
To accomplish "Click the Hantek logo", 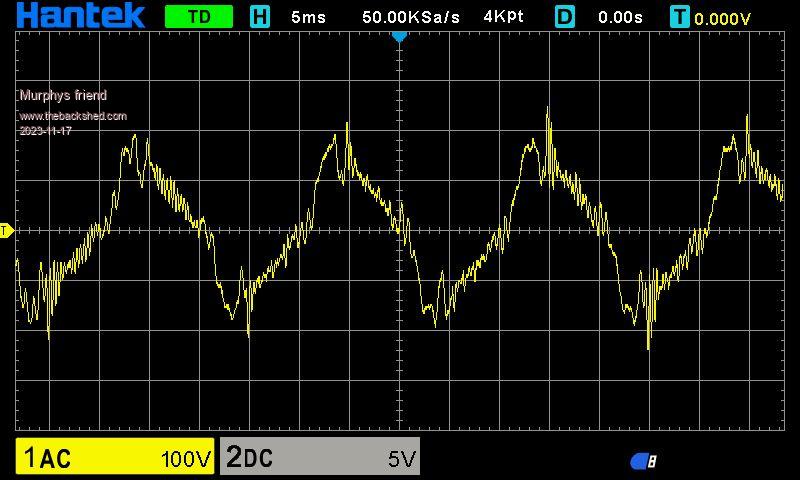I will click(x=80, y=16).
